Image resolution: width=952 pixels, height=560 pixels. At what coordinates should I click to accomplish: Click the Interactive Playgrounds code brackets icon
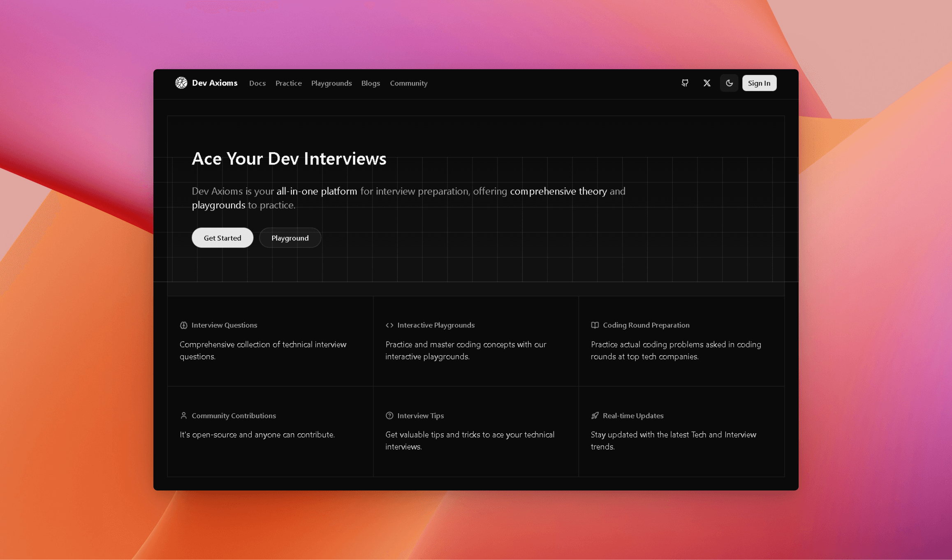[x=389, y=325]
